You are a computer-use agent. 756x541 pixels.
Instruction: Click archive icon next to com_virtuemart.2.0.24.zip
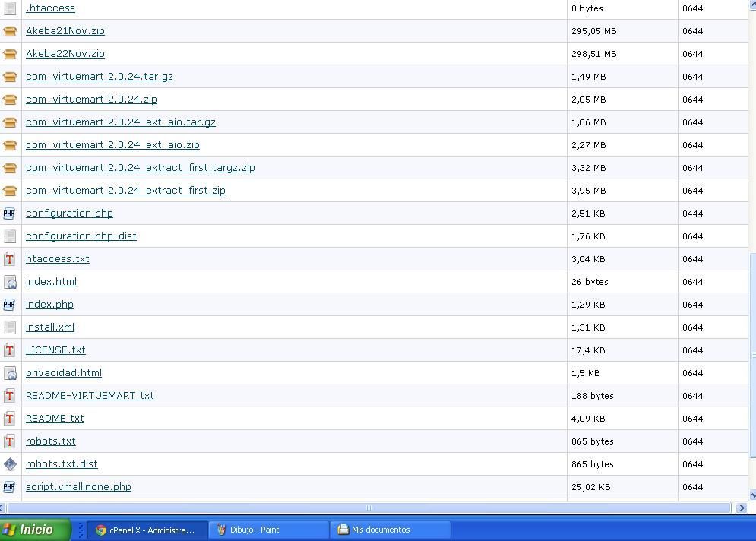click(10, 100)
